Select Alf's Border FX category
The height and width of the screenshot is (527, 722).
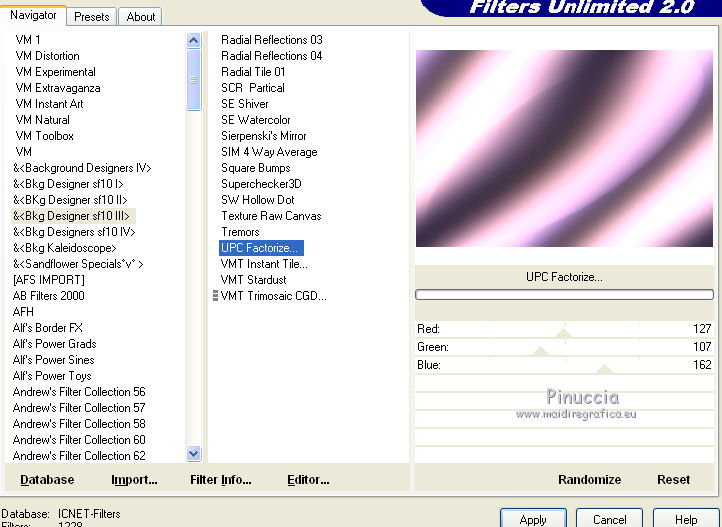point(47,328)
